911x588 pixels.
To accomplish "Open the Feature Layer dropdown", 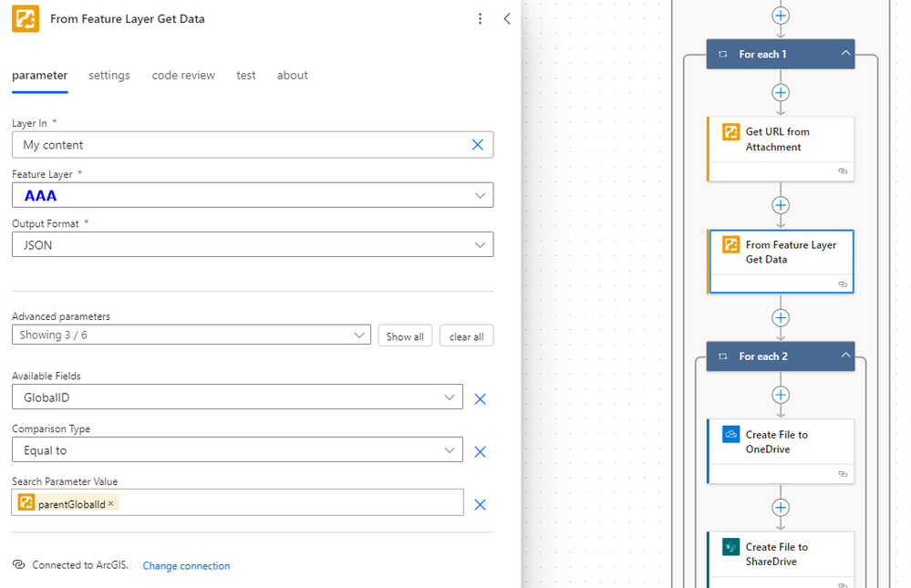I will point(480,195).
